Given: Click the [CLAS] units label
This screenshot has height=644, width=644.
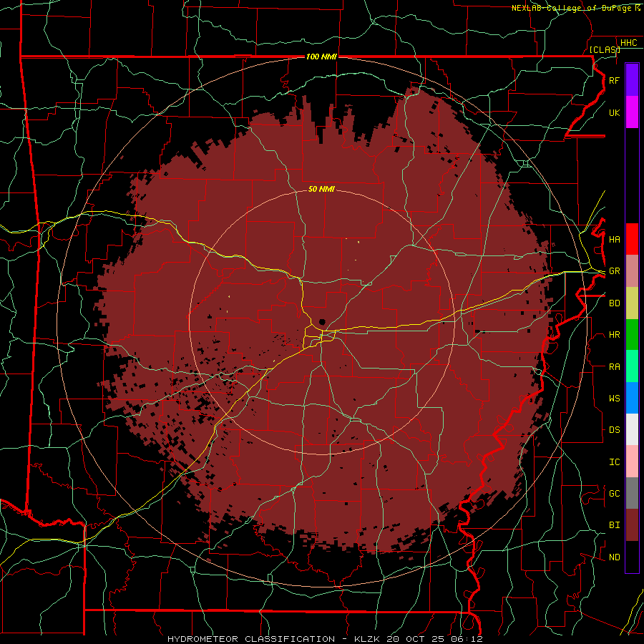Looking at the screenshot, I should click(604, 50).
